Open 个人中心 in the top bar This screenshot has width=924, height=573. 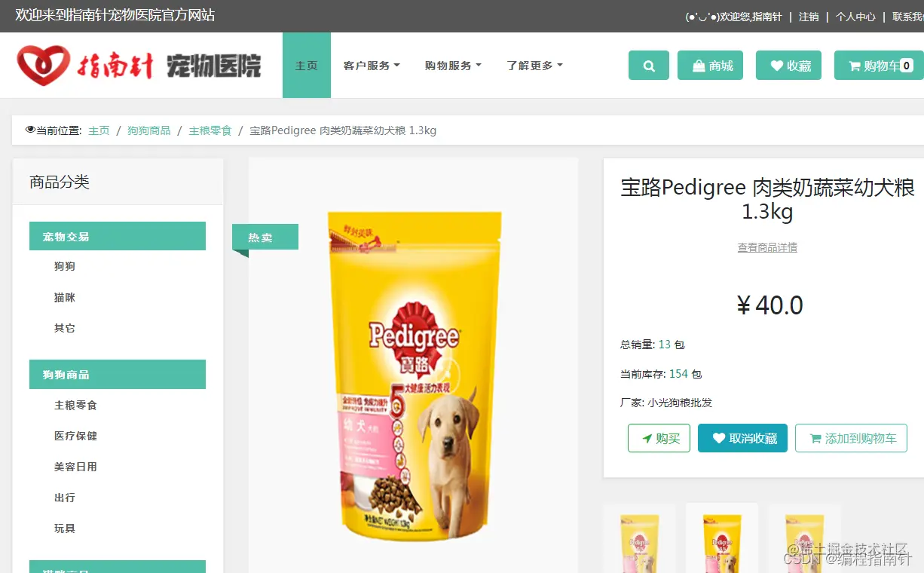click(855, 17)
